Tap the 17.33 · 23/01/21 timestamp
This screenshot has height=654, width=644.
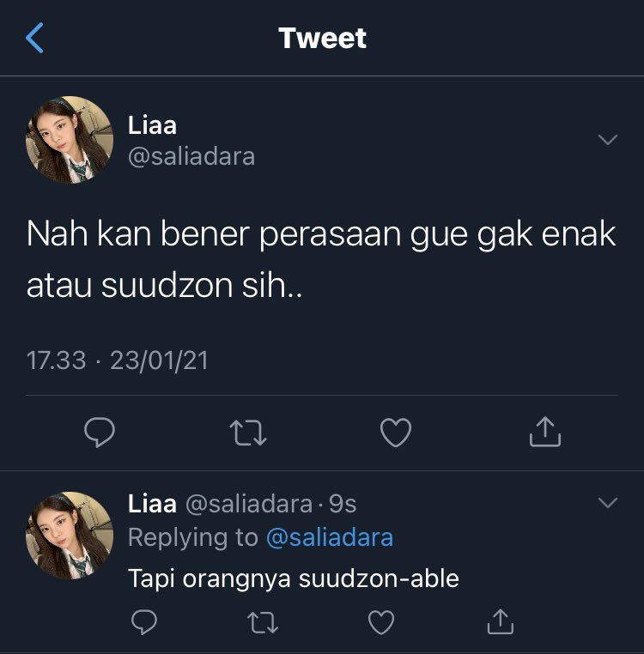[x=118, y=360]
